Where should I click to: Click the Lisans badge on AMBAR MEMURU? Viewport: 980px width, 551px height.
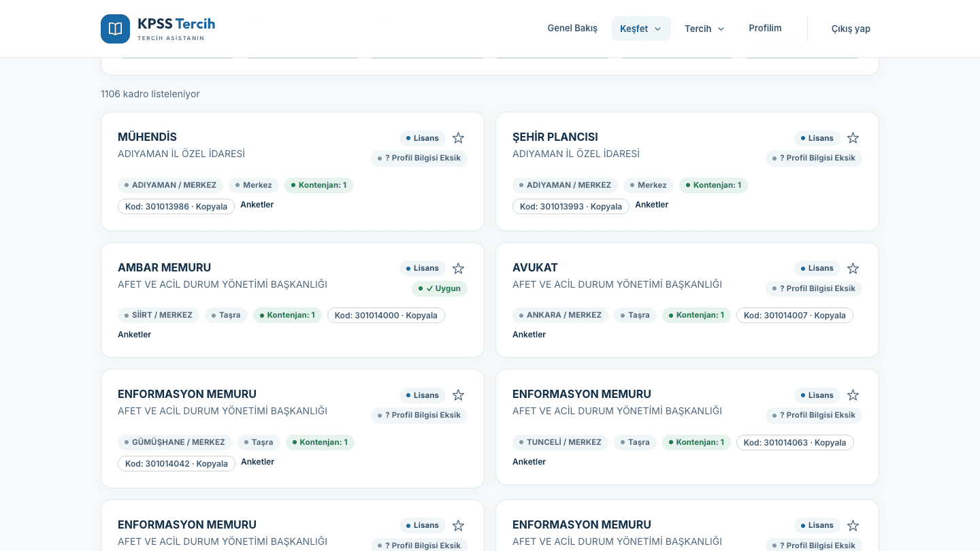(x=423, y=268)
